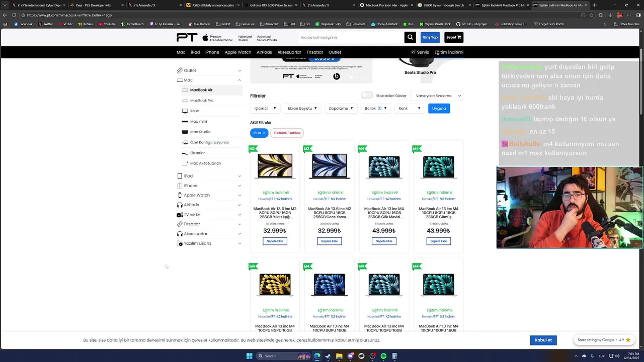Open the Sepet shopping cart

[454, 37]
